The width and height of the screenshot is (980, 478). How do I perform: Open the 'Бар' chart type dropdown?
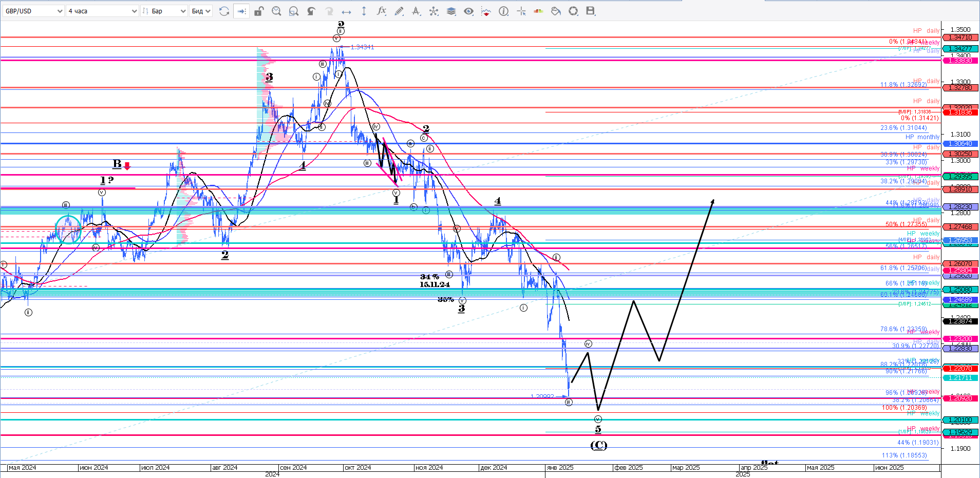pos(164,11)
